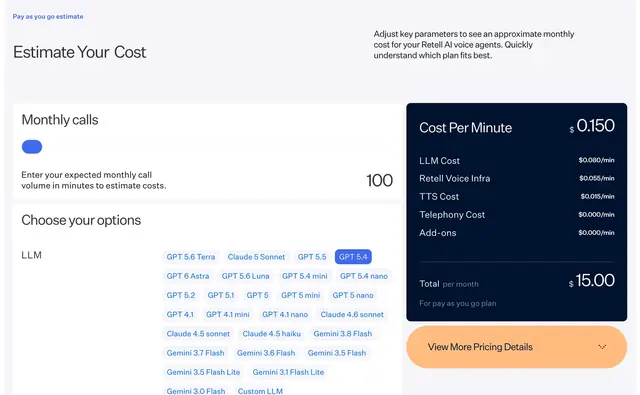Image resolution: width=640 pixels, height=395 pixels.
Task: Pick the plain GPT 5 option
Action: 257,295
